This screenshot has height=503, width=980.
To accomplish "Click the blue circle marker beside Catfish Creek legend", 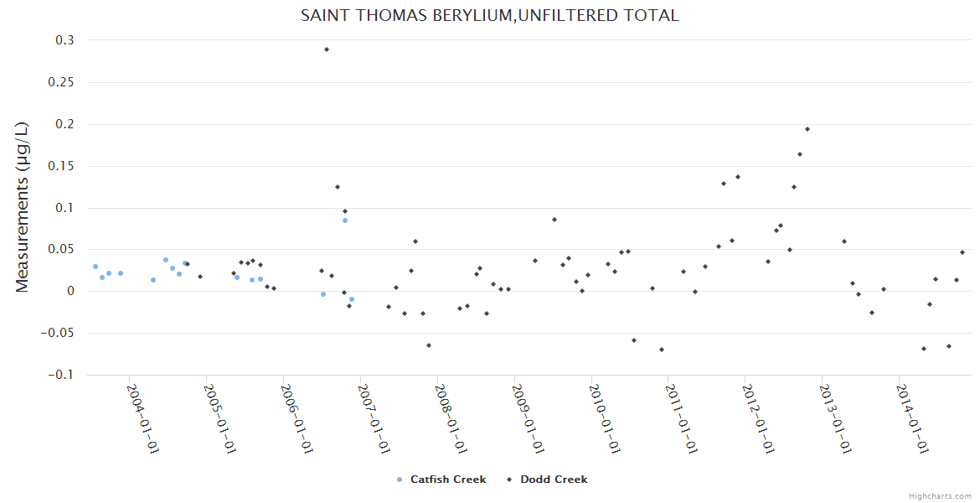I will pyautogui.click(x=400, y=480).
